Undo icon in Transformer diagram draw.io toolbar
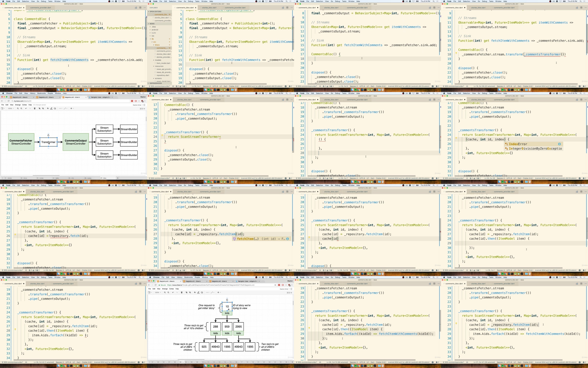588x368 pixels. tap(26, 109)
